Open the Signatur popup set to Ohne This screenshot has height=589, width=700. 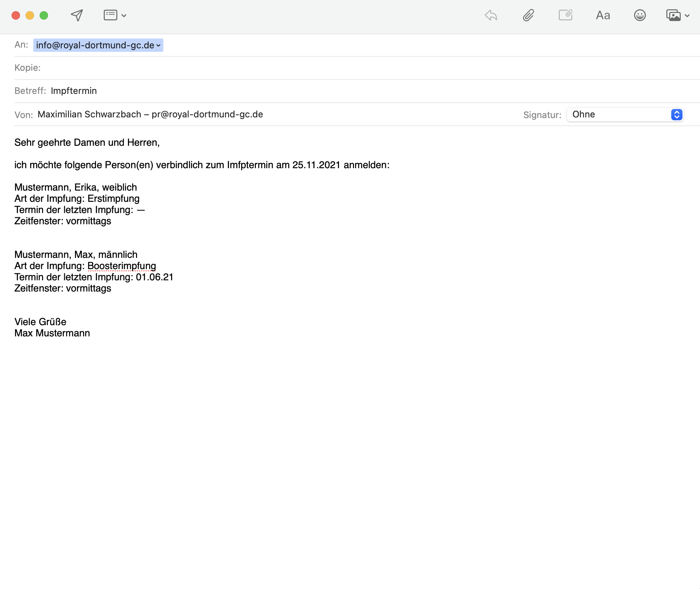click(x=625, y=115)
